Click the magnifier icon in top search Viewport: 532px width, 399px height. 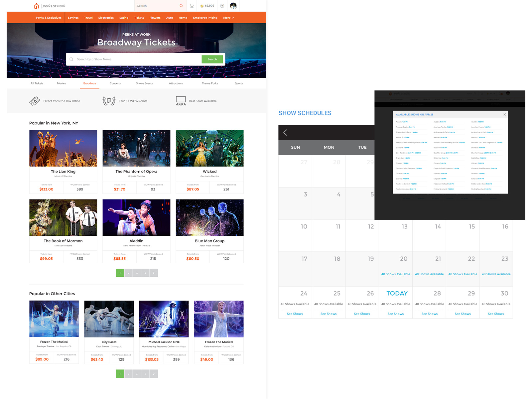tap(181, 6)
